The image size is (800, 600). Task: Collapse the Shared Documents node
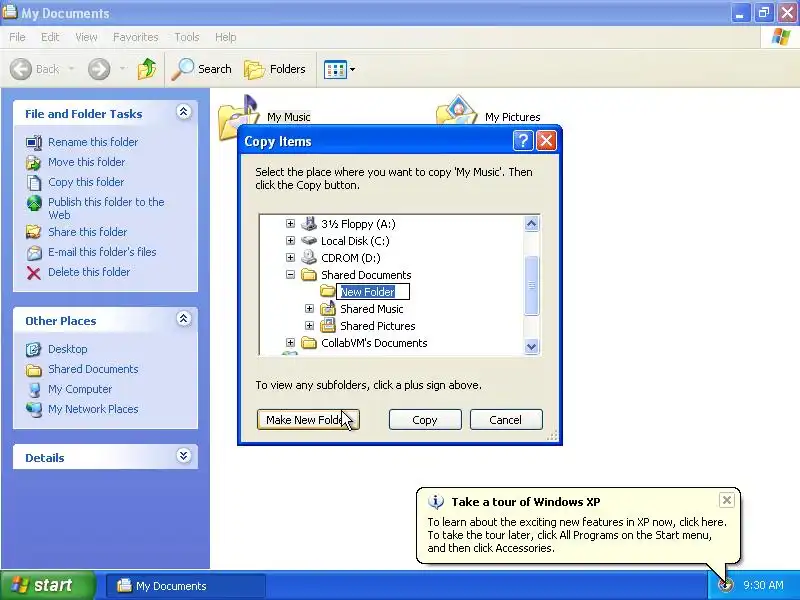290,274
